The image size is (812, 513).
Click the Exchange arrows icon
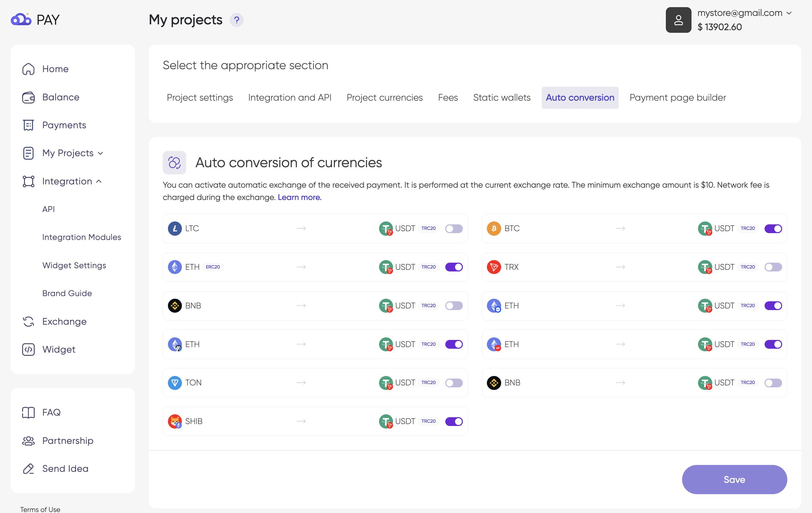pyautogui.click(x=28, y=321)
